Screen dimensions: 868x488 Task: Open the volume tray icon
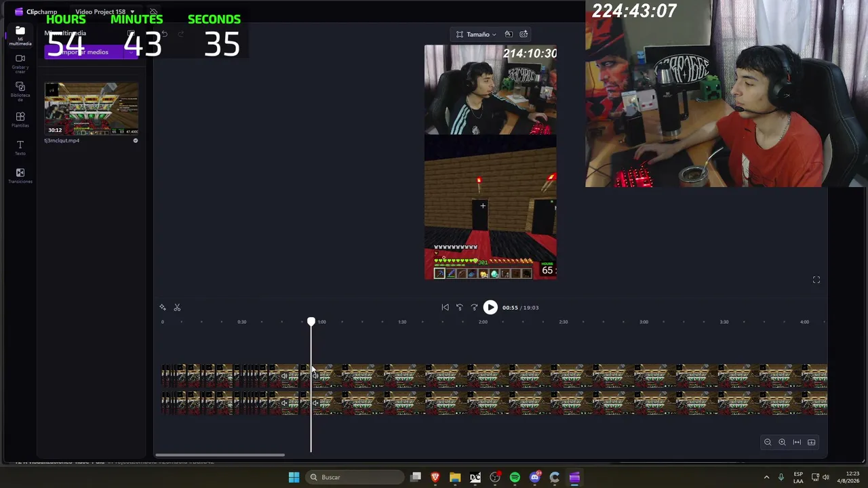[826, 477]
